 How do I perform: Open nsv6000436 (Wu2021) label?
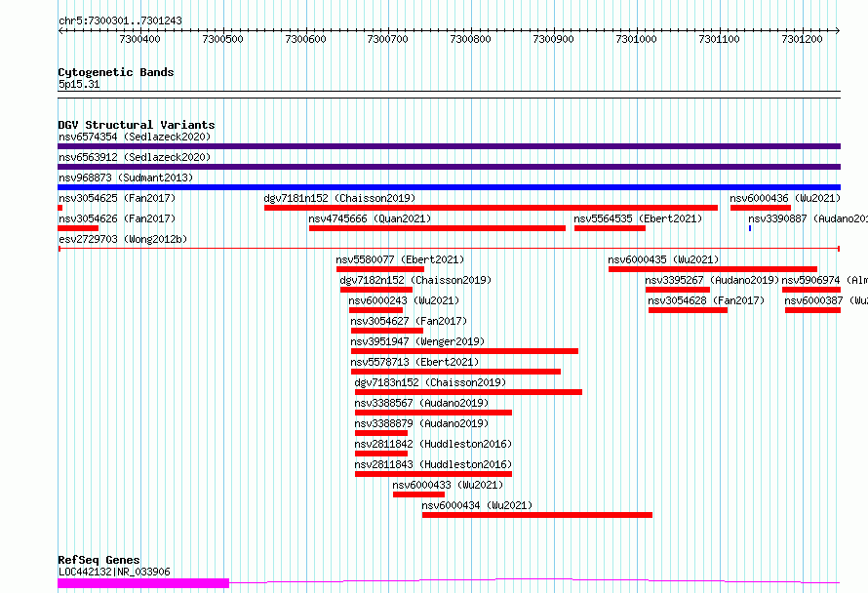tap(785, 198)
